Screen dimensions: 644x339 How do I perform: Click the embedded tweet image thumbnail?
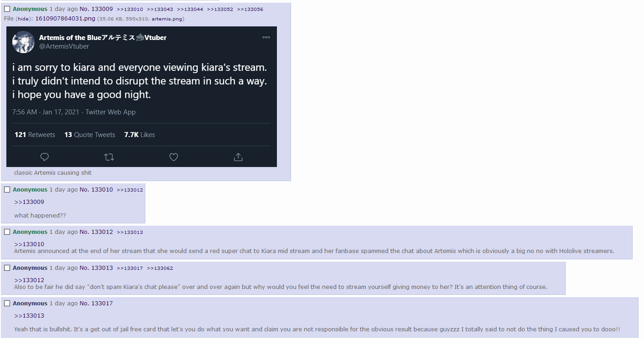[142, 96]
